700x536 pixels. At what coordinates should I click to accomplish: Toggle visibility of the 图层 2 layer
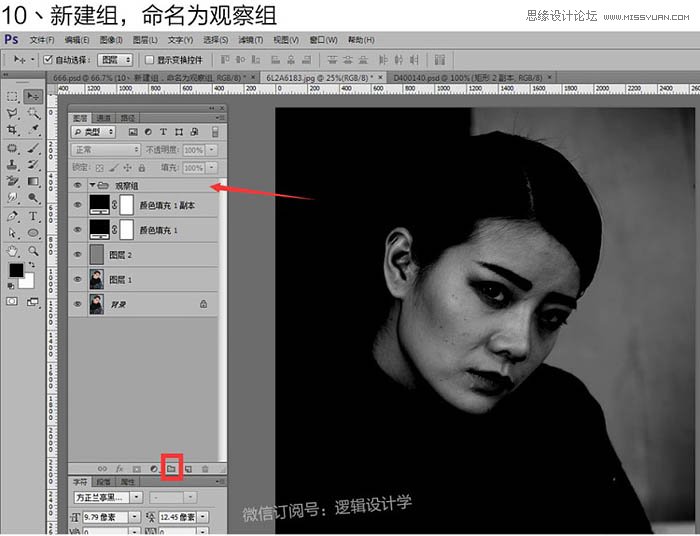pos(78,254)
